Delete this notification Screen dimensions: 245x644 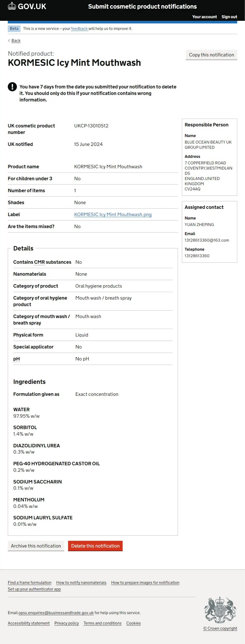95,546
